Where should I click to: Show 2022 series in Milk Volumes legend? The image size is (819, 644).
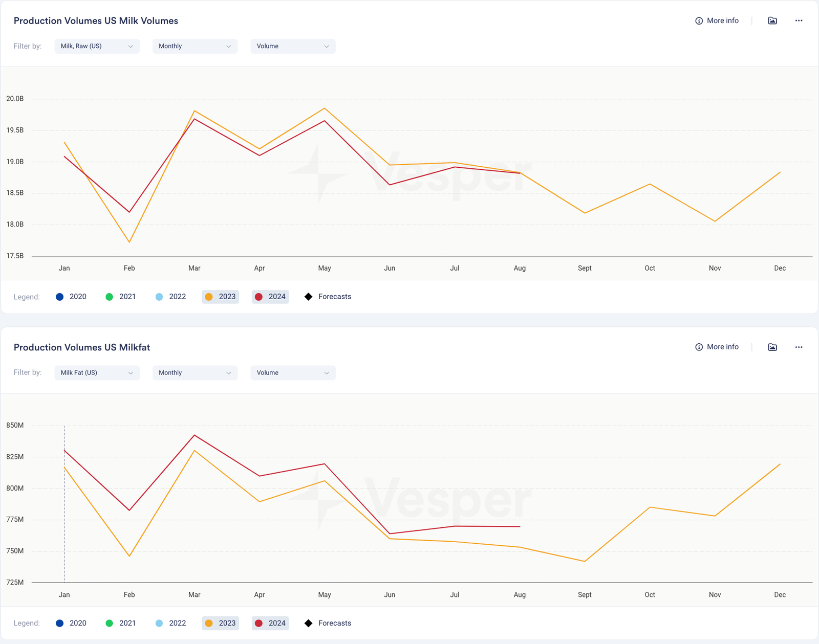(x=170, y=297)
